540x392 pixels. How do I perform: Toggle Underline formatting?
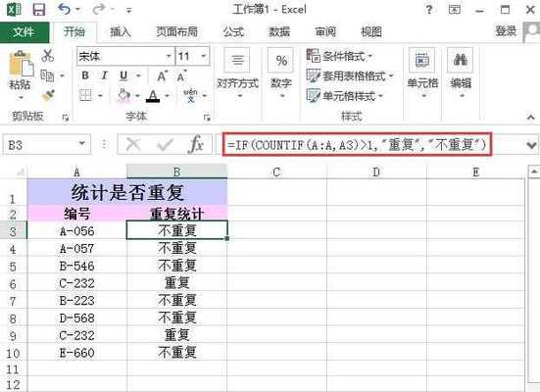123,75
